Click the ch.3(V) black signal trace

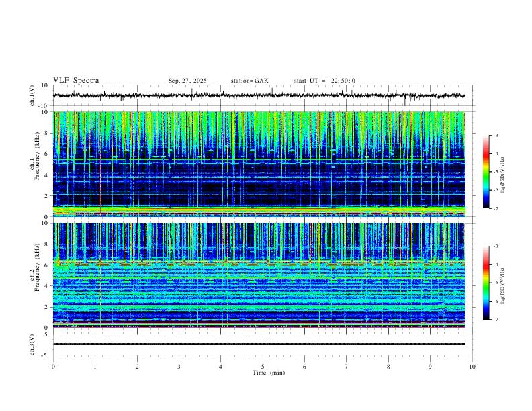[x=259, y=344]
